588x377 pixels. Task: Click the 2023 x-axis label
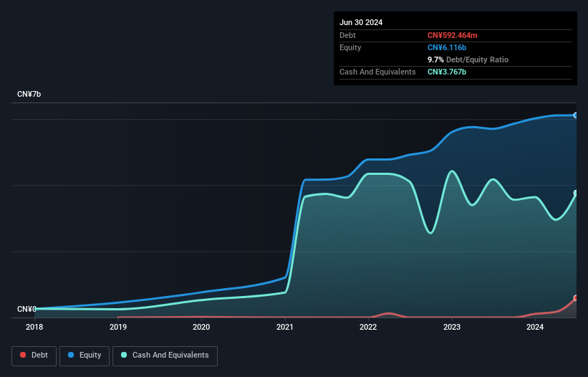452,327
